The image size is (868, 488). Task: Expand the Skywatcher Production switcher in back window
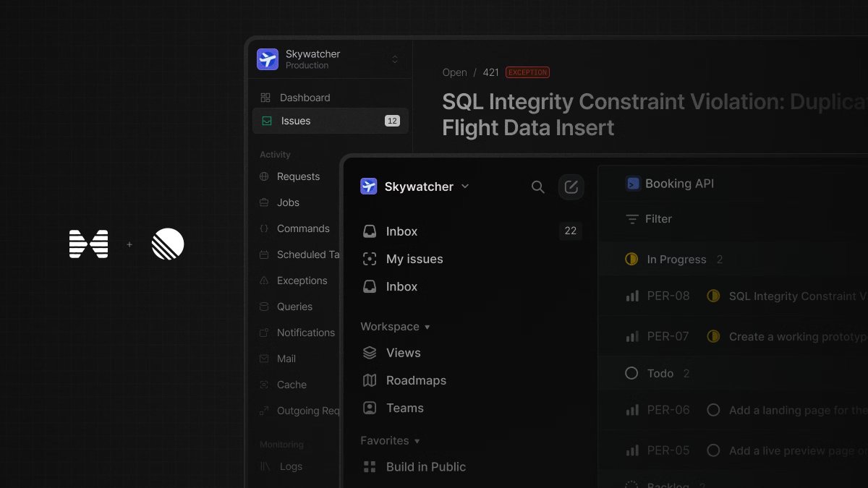[x=395, y=59]
